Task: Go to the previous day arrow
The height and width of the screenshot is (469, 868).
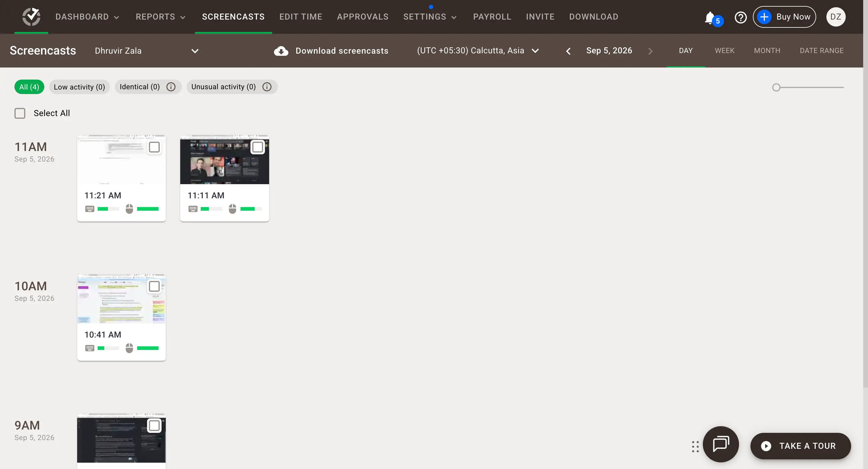Action: [x=568, y=51]
